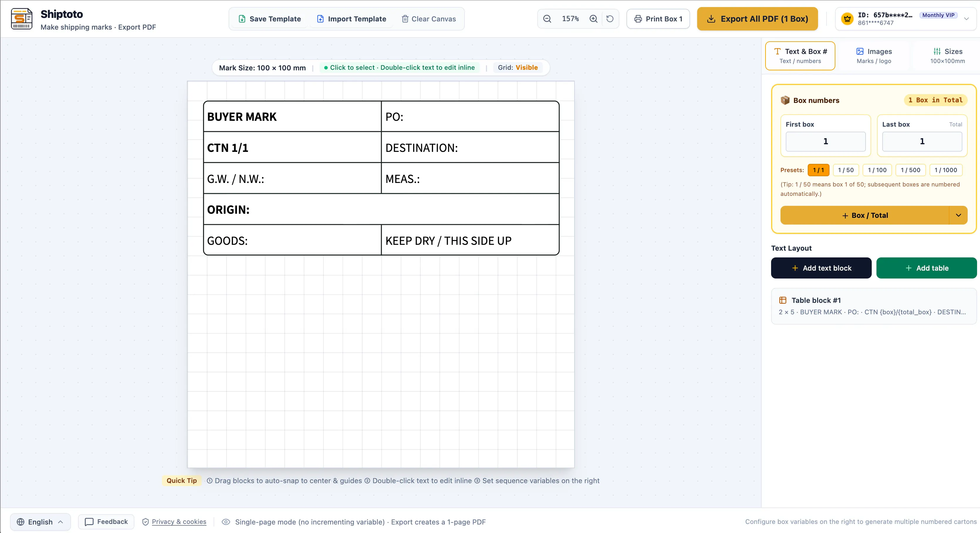Click the Shiptoto logo icon

point(22,19)
